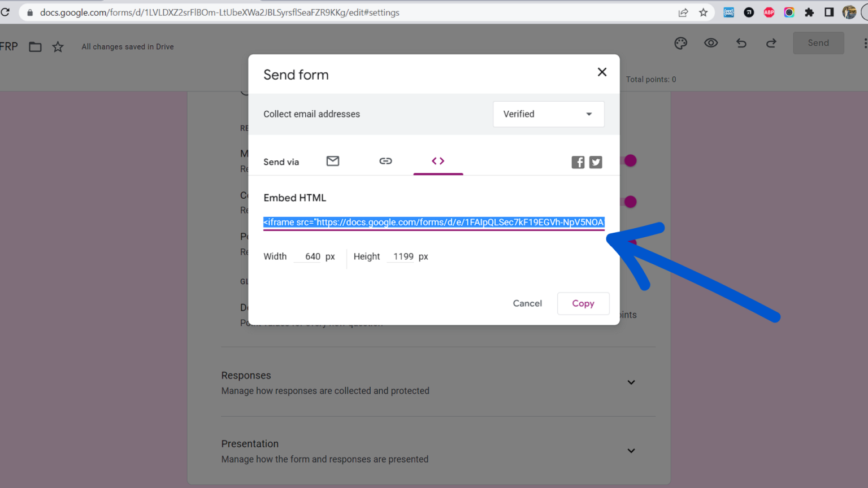Select the Chrome profile avatar
Image resolution: width=868 pixels, height=488 pixels.
849,12
